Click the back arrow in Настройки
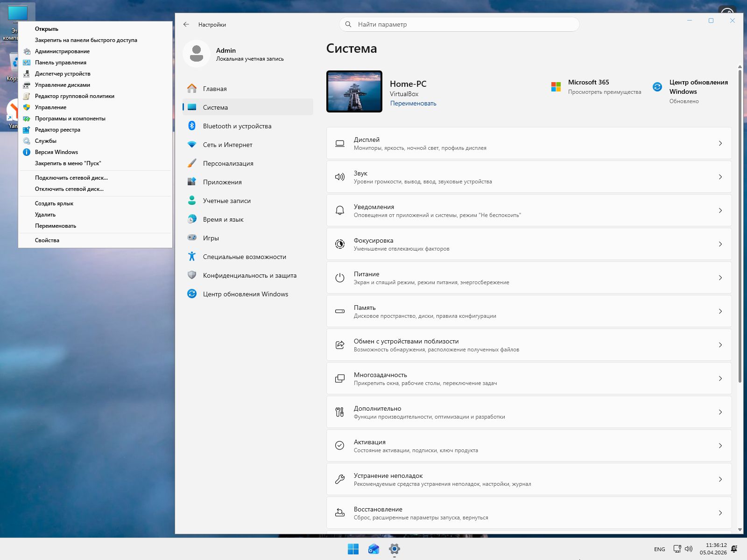747x560 pixels. (186, 24)
